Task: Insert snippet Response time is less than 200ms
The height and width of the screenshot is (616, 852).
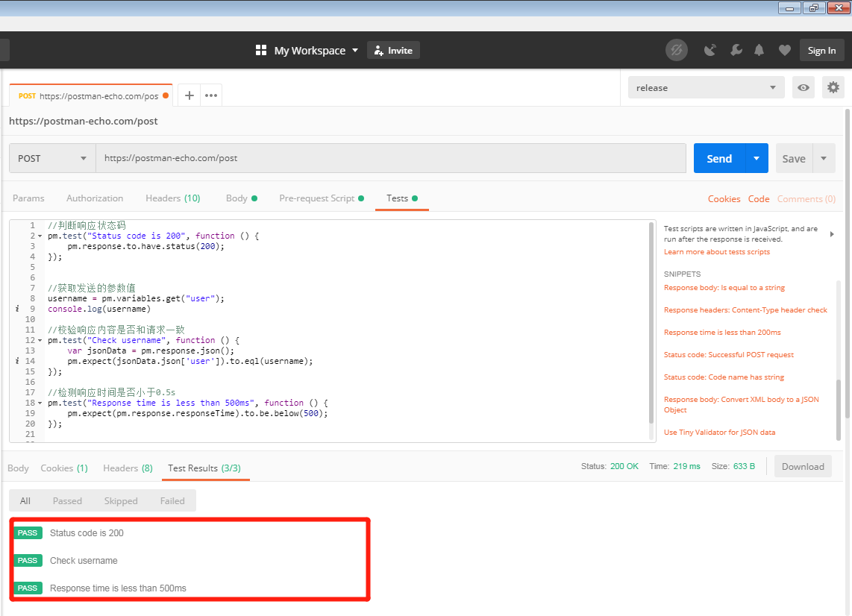Action: point(722,332)
